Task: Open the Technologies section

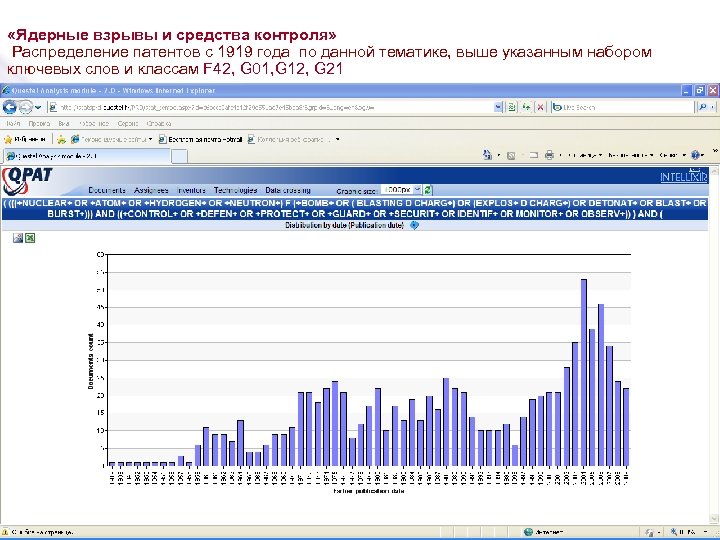Action: (x=235, y=190)
